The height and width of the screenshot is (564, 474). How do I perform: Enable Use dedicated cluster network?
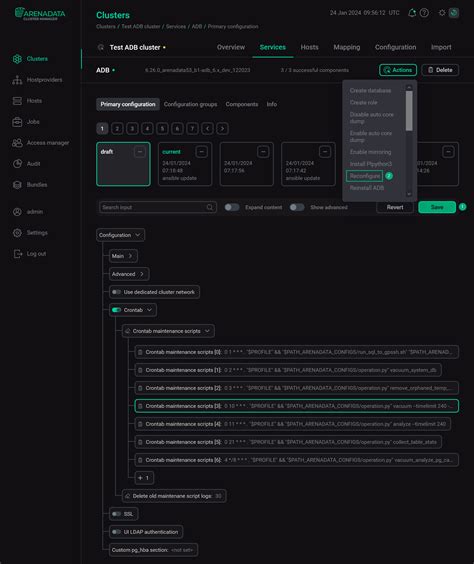pos(116,292)
